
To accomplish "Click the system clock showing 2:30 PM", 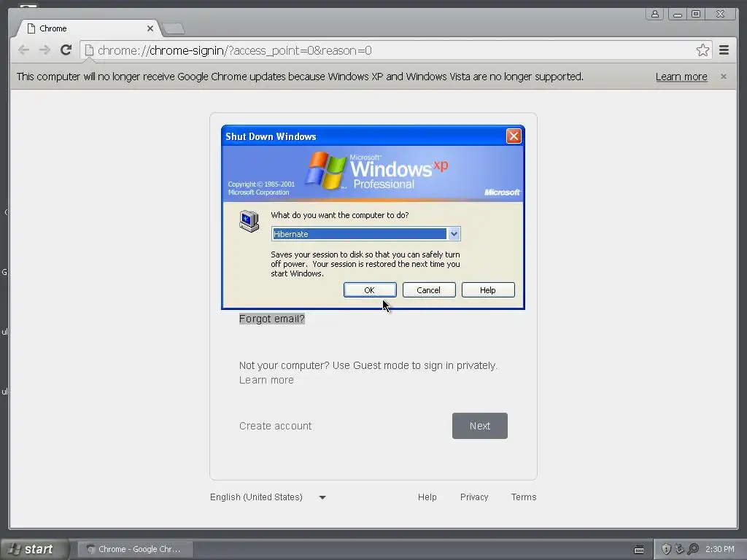I will pyautogui.click(x=720, y=549).
